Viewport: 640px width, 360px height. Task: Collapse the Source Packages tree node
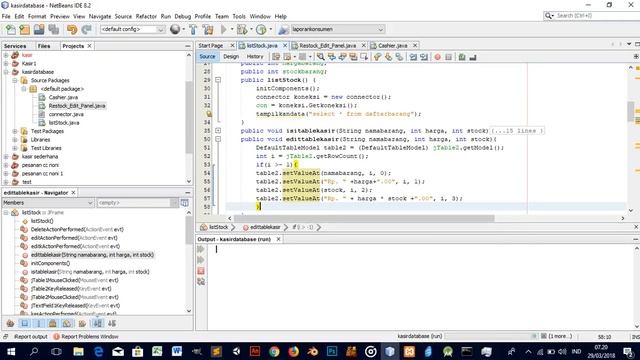click(x=15, y=80)
